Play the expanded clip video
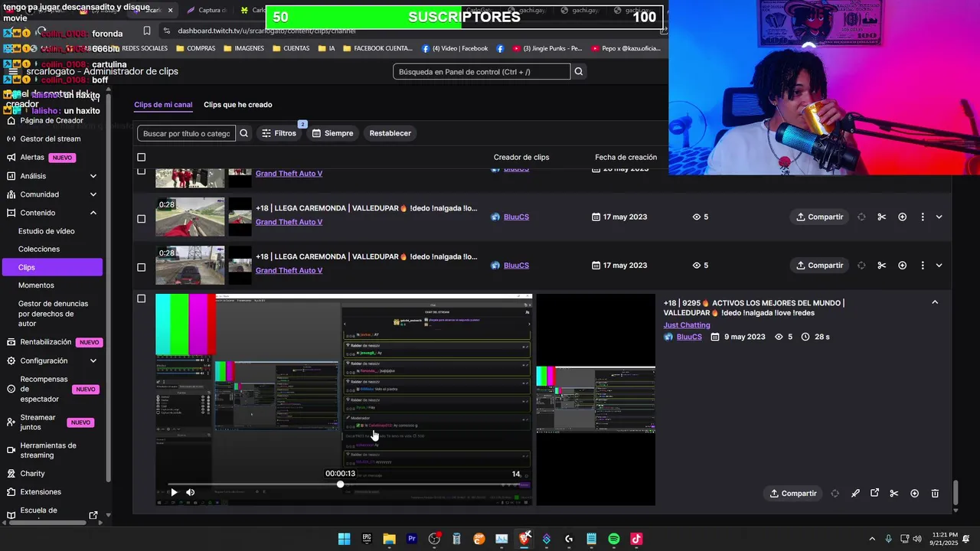This screenshot has width=980, height=551. pyautogui.click(x=174, y=492)
